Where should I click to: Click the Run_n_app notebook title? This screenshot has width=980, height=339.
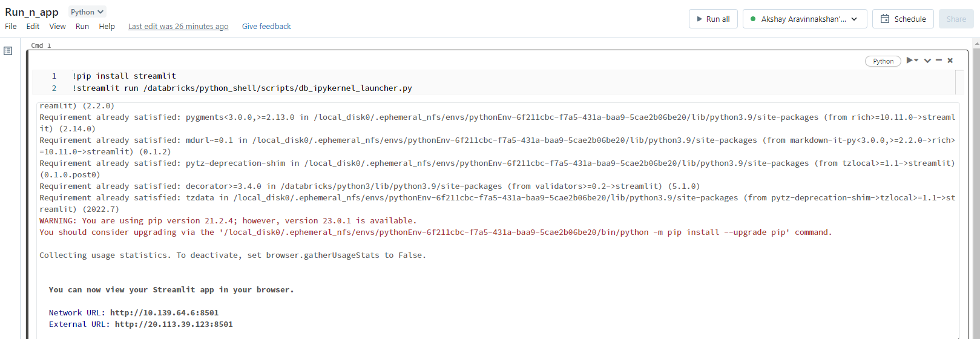[31, 12]
